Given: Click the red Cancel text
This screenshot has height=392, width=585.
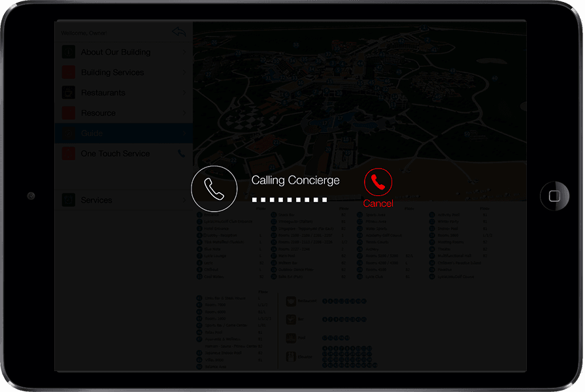Looking at the screenshot, I should (378, 204).
